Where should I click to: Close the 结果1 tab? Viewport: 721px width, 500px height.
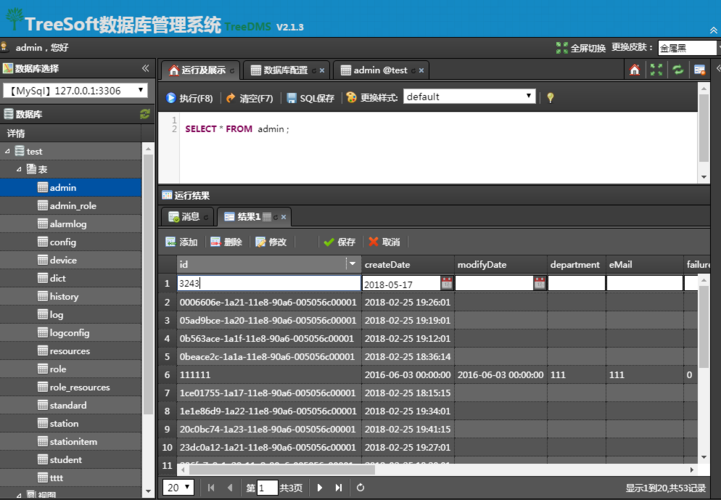point(284,217)
